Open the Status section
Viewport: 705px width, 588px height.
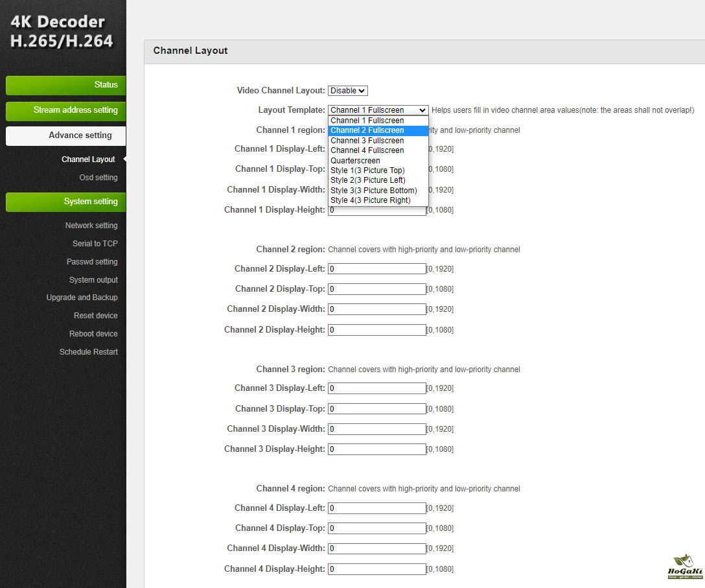pos(65,85)
